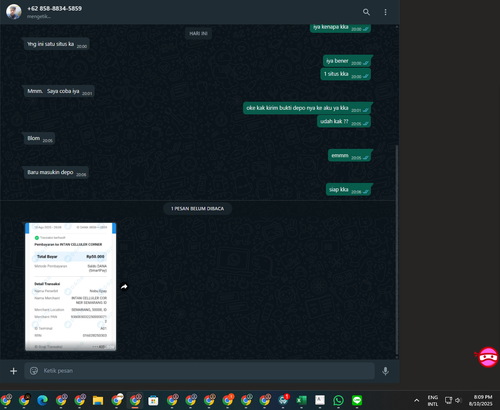Click the plus attach button
Viewport: 500px width, 410px height.
[13, 371]
